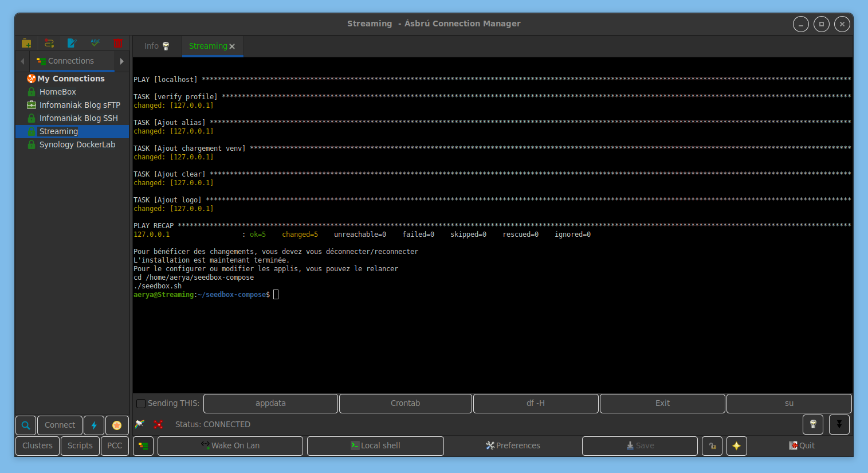The width and height of the screenshot is (868, 473).
Task: Click the Synology DockerLab lock icon
Action: pos(32,144)
